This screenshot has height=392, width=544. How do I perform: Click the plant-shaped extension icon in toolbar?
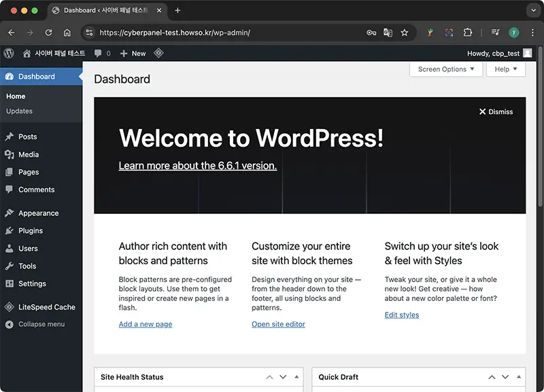[430, 33]
